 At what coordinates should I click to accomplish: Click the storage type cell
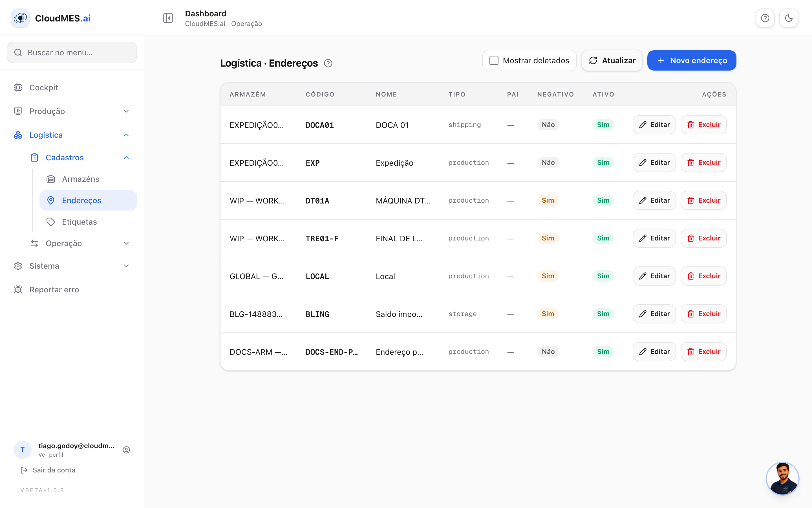pos(462,314)
